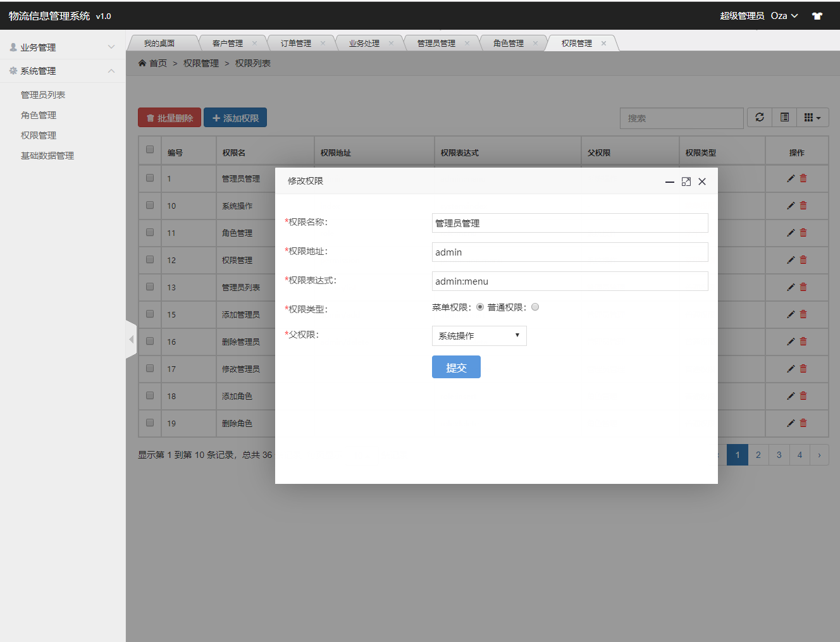840x642 pixels.
Task: Open the 父权限 dropdown showing 系统操作
Action: pos(479,335)
